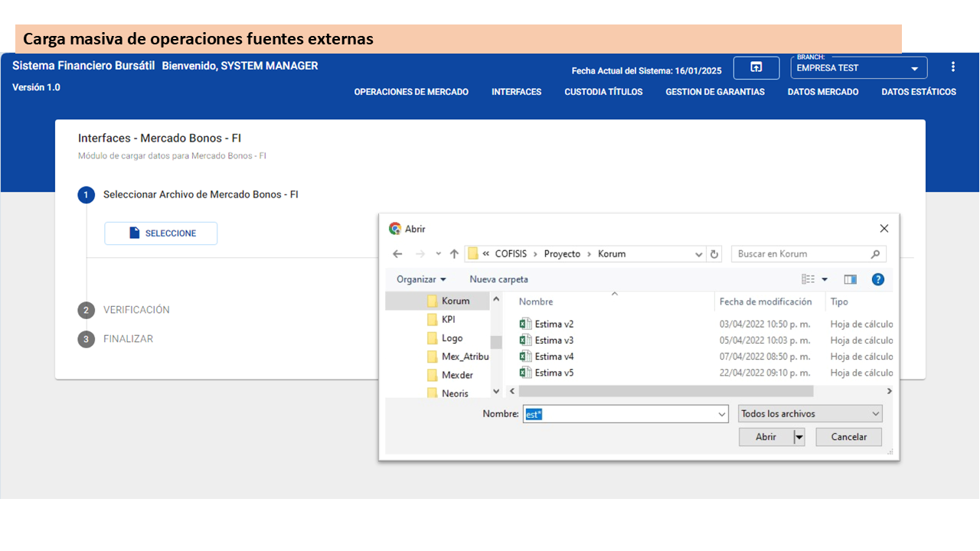Open the INTERFACES menu

click(x=516, y=92)
